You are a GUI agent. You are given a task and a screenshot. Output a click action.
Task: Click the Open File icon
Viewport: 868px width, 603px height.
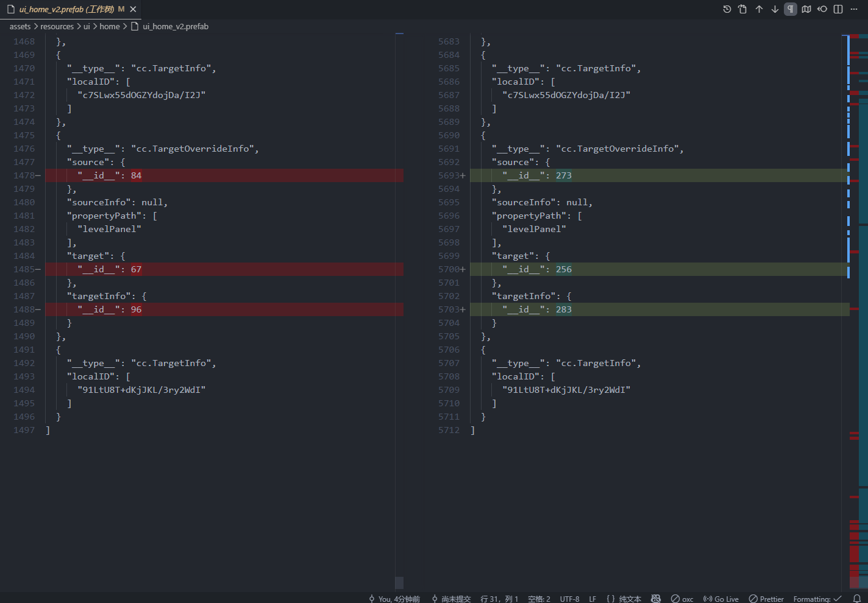(x=742, y=9)
